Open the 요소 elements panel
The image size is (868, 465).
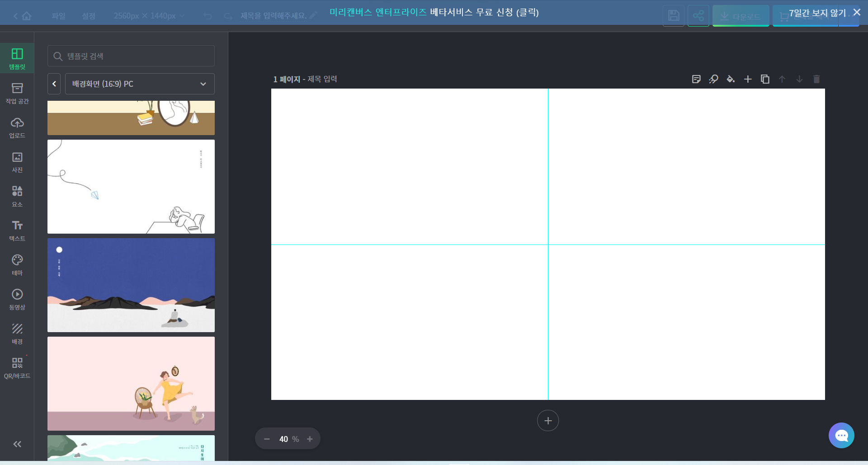coord(17,196)
